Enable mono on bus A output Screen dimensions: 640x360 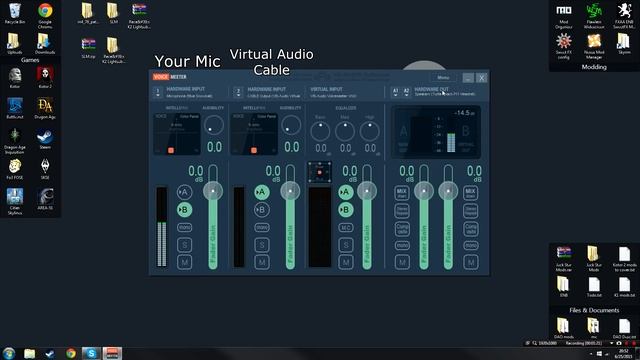point(402,245)
